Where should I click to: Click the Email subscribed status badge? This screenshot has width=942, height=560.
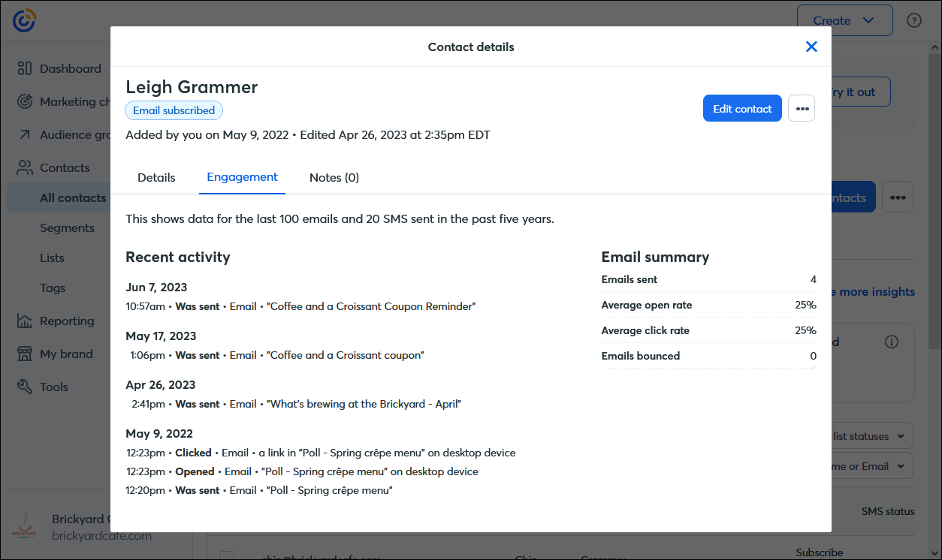tap(174, 110)
